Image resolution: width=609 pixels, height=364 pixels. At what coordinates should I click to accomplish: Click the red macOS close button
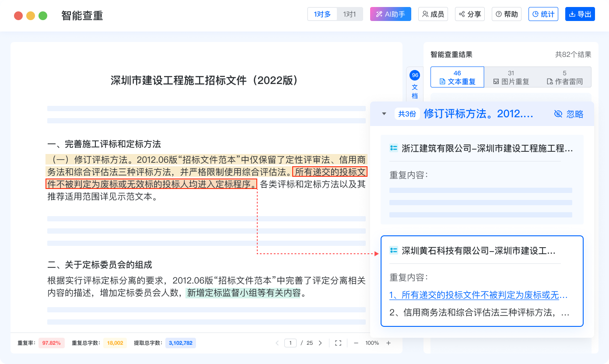18,16
